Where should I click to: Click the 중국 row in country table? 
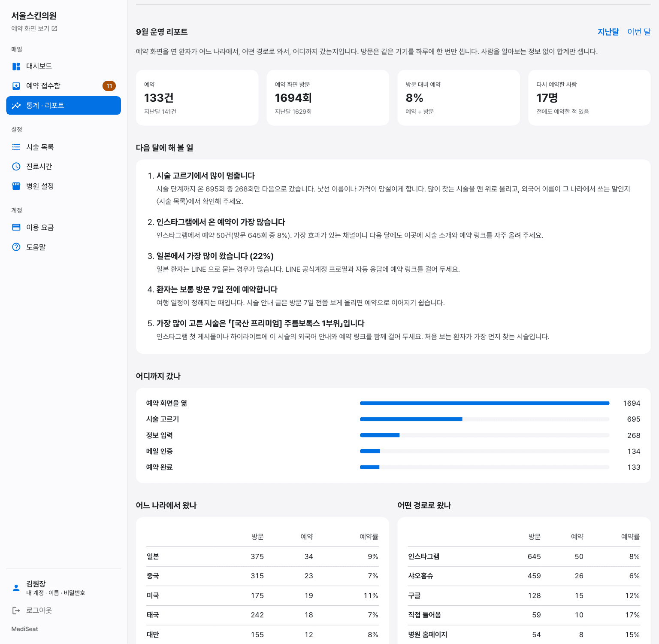(x=263, y=576)
